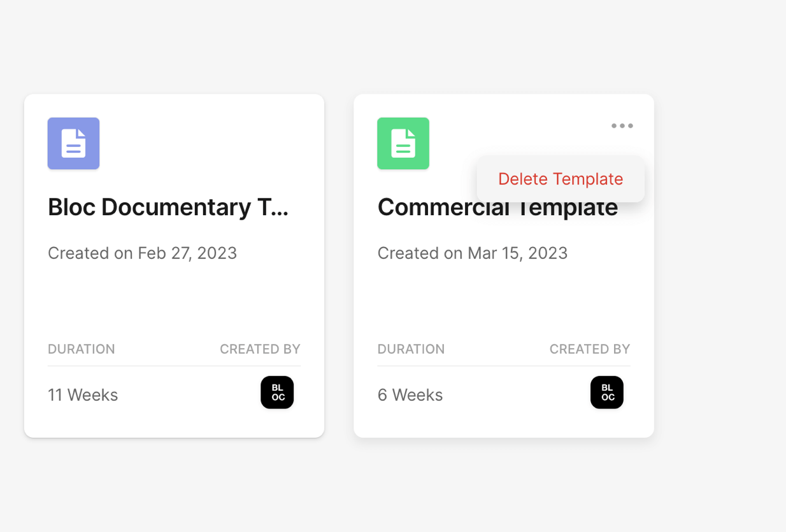Click the green document icon on Commercial Template card
Image resolution: width=786 pixels, height=532 pixels.
tap(403, 143)
